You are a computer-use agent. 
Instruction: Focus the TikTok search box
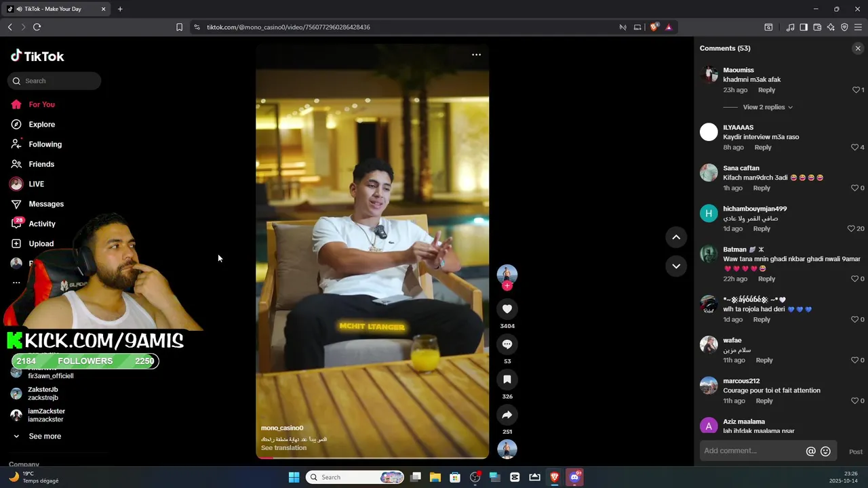point(54,81)
